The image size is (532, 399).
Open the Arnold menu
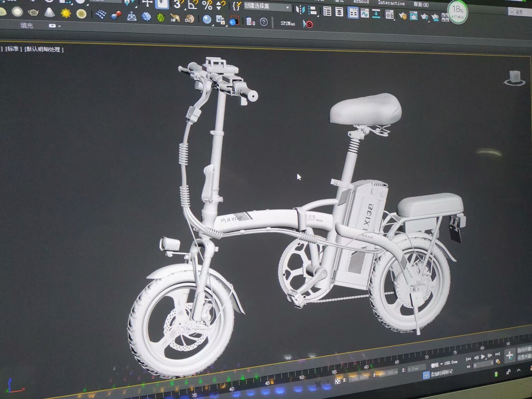pyautogui.click(x=361, y=2)
